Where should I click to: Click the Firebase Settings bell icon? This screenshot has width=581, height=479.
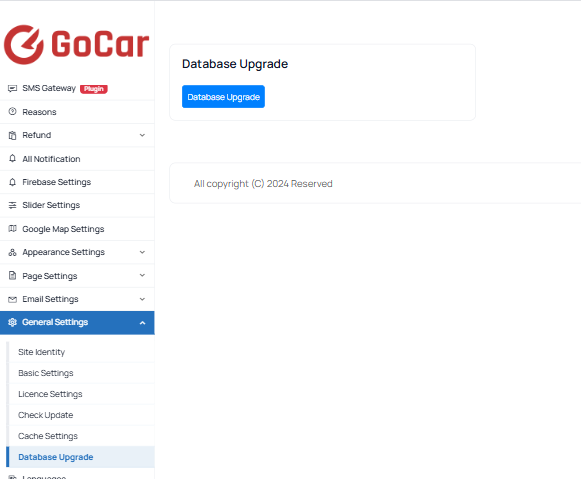point(12,182)
